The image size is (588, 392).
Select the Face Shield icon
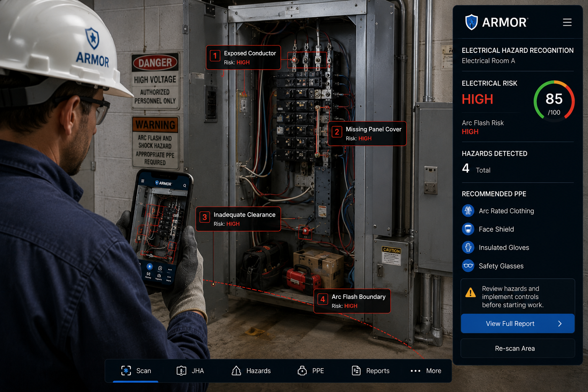[x=468, y=229]
